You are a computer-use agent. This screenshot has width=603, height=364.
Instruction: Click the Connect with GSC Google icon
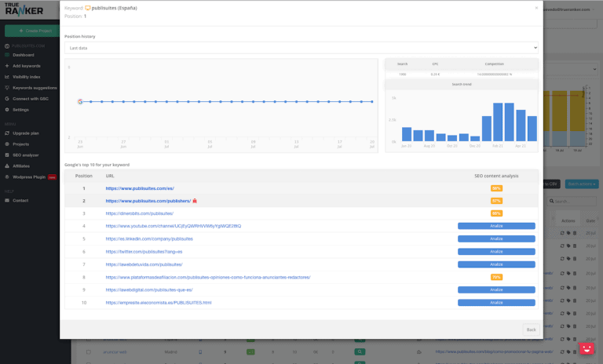click(x=7, y=99)
